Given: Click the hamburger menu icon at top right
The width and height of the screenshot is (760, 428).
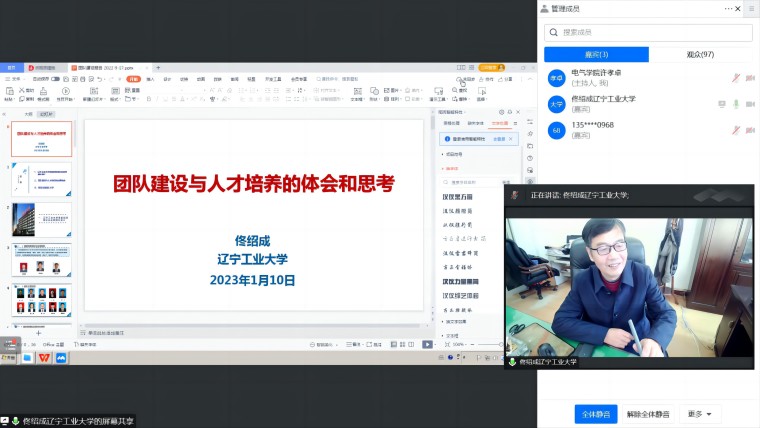Looking at the screenshot, I should [x=750, y=8].
